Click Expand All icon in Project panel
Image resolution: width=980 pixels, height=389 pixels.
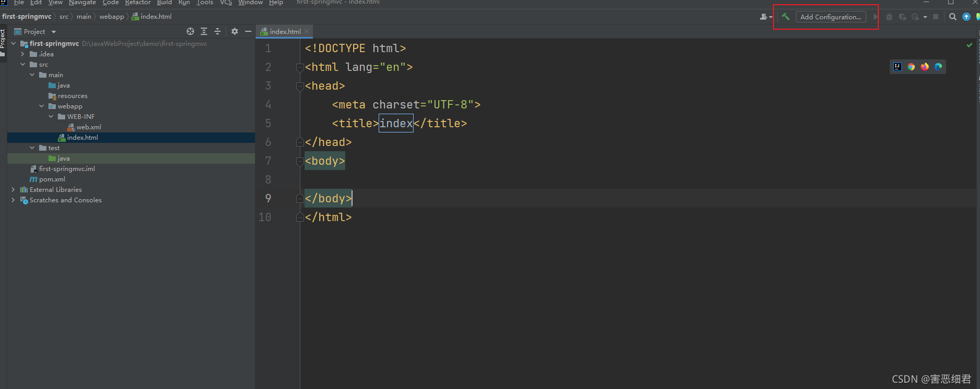click(204, 31)
